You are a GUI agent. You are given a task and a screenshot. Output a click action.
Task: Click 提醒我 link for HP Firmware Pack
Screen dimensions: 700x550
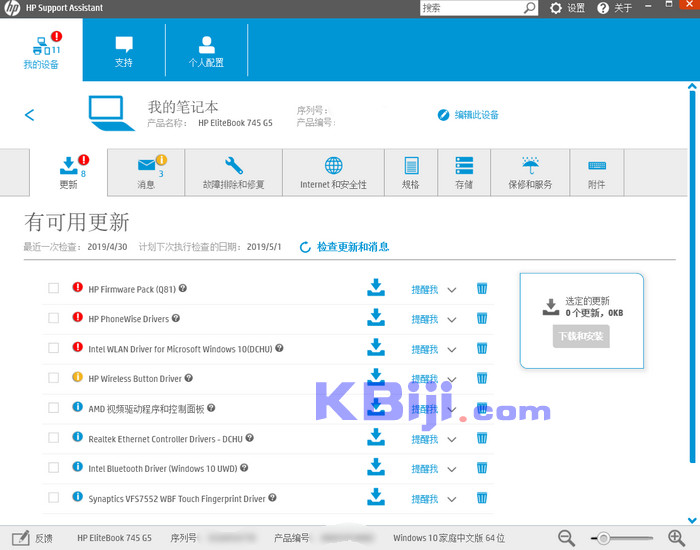(425, 290)
